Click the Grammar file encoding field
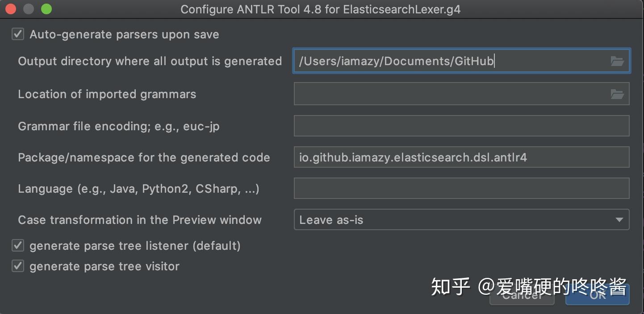Screen dimensions: 644x314 click(461, 126)
